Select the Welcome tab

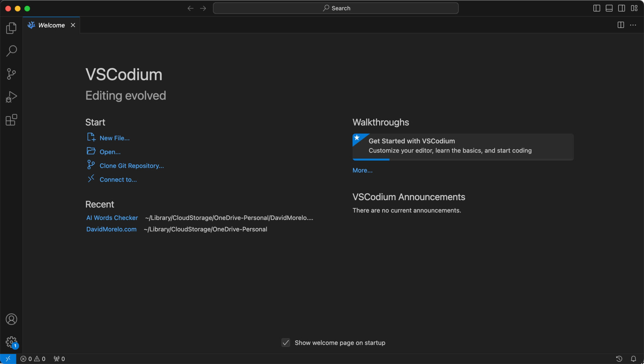[x=51, y=25]
